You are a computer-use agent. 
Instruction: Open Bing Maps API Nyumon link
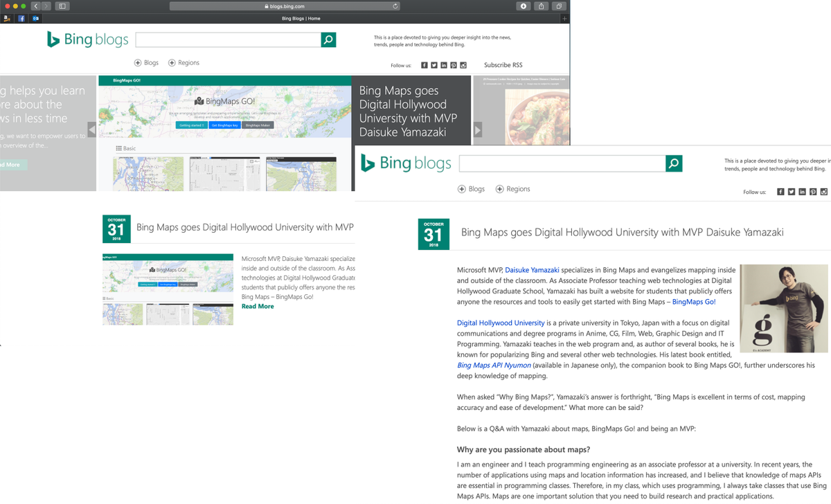pos(494,365)
